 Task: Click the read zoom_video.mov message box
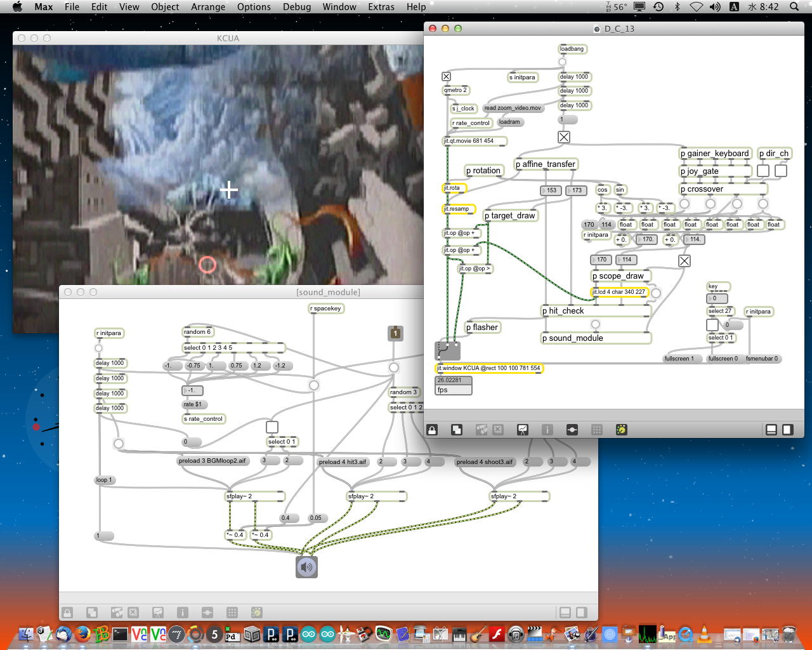[513, 108]
